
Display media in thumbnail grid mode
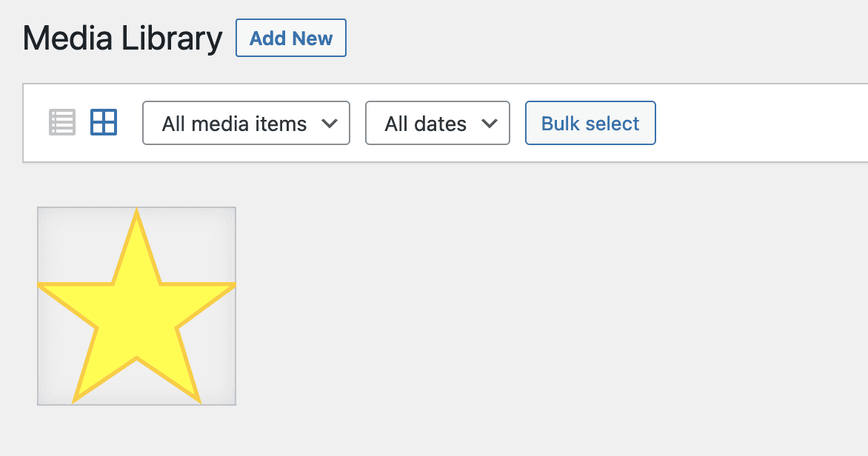point(104,122)
